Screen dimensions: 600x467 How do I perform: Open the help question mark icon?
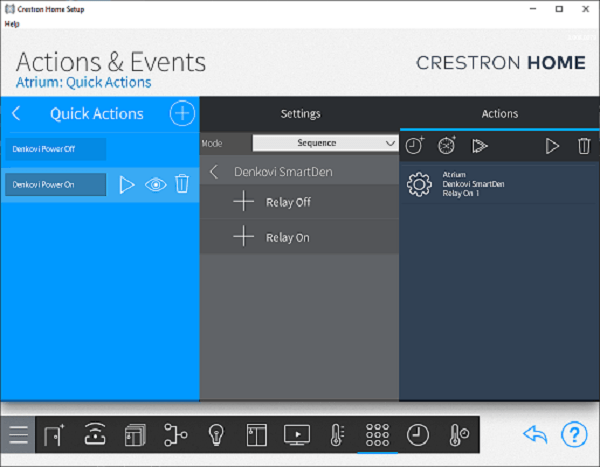click(574, 434)
